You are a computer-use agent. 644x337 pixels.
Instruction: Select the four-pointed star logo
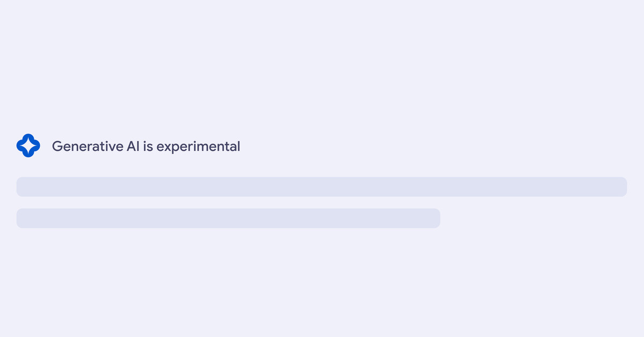click(28, 145)
